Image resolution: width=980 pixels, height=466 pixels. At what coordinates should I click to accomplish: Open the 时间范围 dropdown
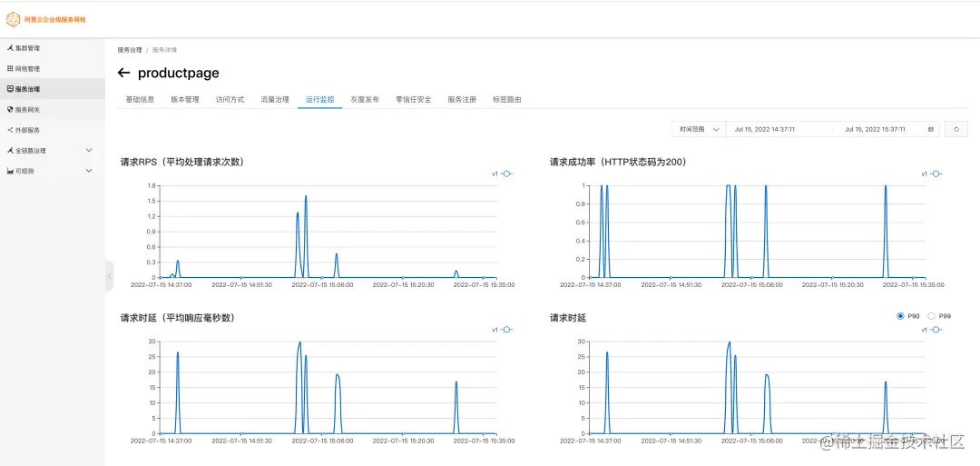click(x=700, y=130)
